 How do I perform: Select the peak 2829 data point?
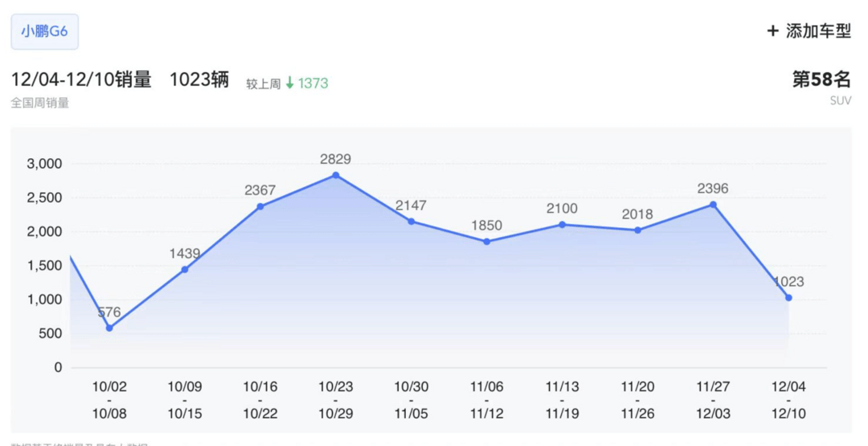(335, 175)
